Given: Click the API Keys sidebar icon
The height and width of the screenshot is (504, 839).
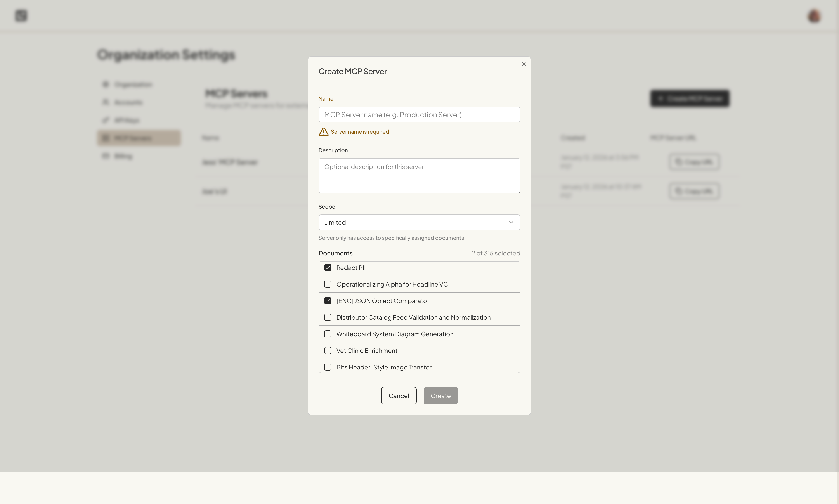Looking at the screenshot, I should [106, 120].
